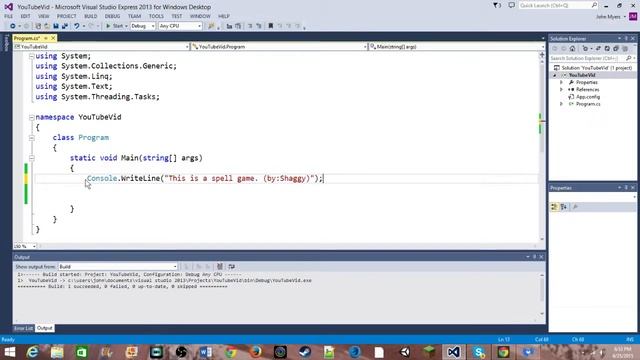640x360 pixels.
Task: Toggle Word Wrap in Output toolbar
Action: pyautogui.click(x=231, y=267)
